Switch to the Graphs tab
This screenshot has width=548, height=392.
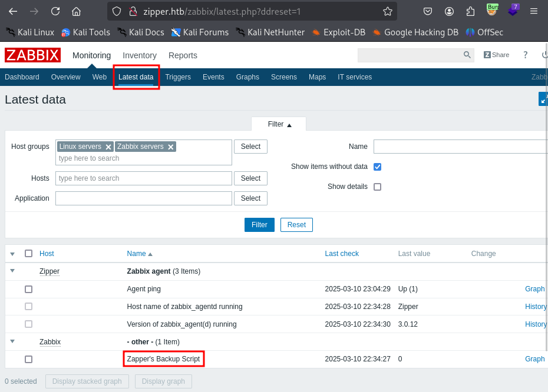pos(247,77)
